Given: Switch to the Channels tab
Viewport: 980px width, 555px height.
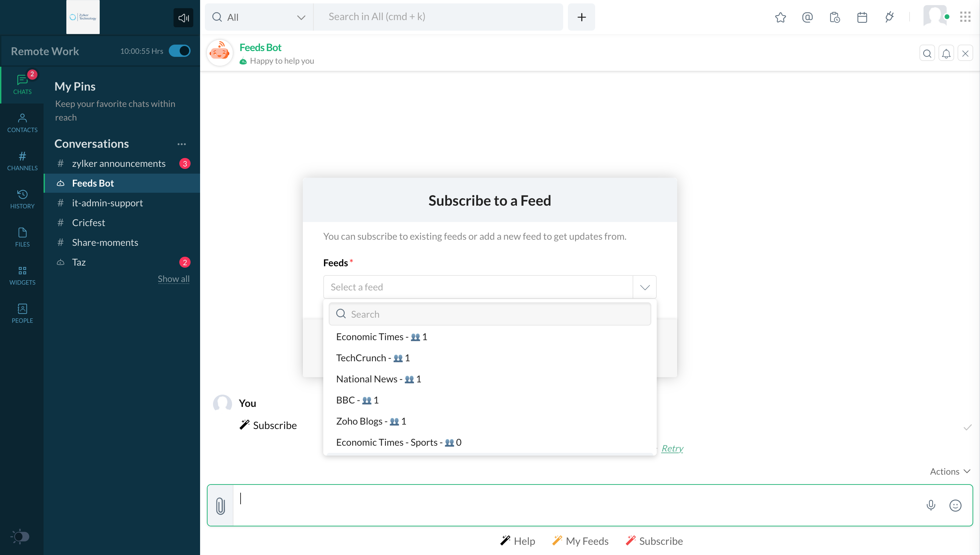Looking at the screenshot, I should point(22,160).
